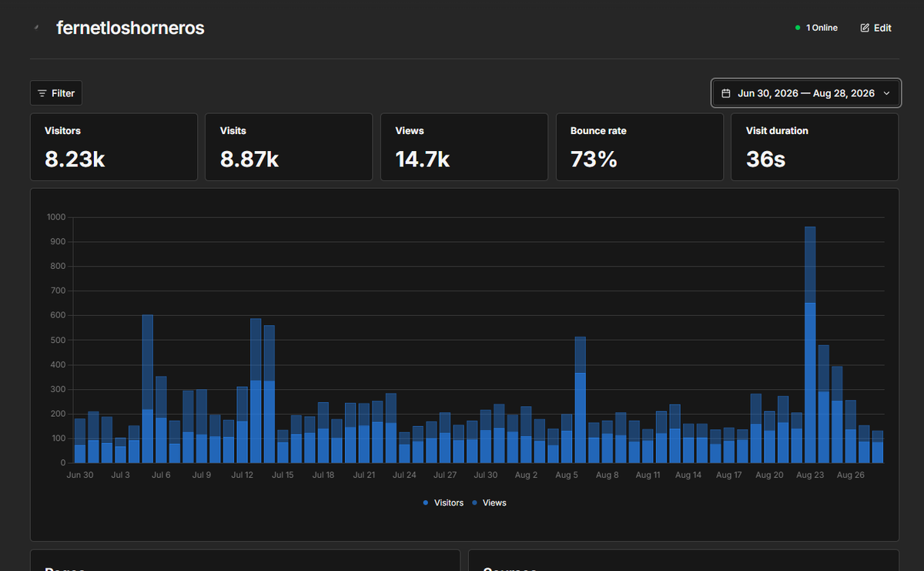Click the Jul 5 bar reaching about 600
Viewport: 924px width, 571px height.
[148, 388]
